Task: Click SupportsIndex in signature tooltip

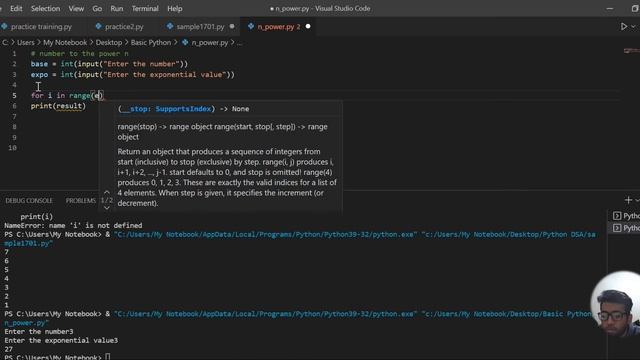Action: 183,109
